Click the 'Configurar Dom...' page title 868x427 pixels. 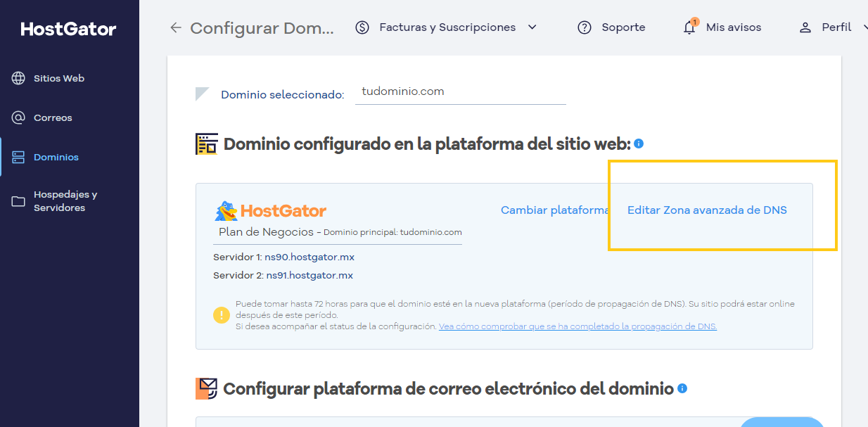point(262,28)
